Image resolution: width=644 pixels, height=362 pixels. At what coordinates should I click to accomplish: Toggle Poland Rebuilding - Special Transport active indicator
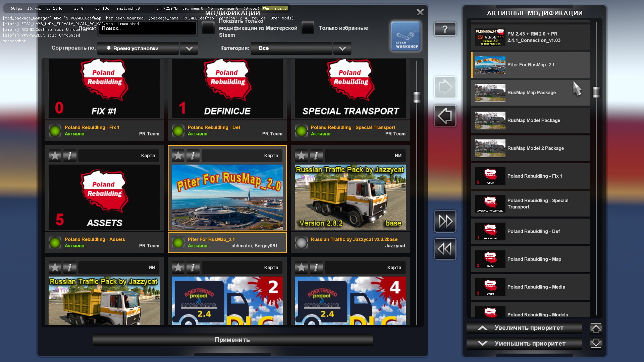[x=301, y=131]
